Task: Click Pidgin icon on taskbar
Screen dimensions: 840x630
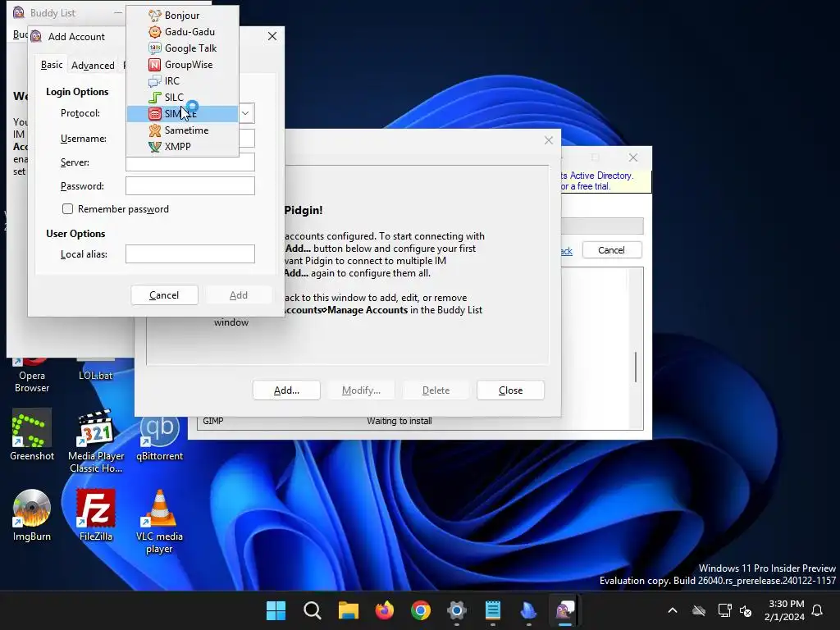Action: pyautogui.click(x=565, y=610)
